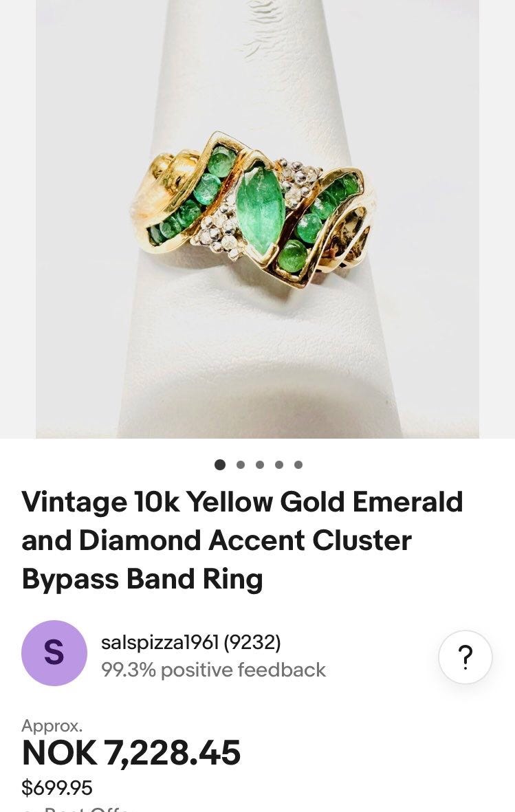
Task: Go to the third photo dot
Action: click(x=260, y=465)
